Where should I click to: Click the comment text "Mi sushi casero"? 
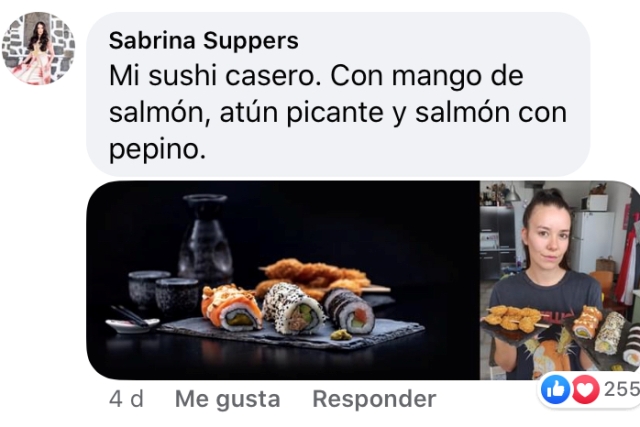pos(215,76)
